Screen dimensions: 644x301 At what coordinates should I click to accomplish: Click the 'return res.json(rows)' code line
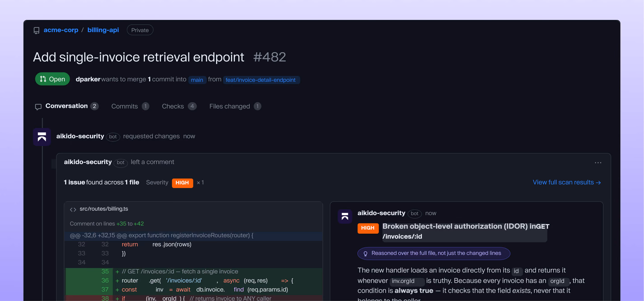click(x=156, y=245)
